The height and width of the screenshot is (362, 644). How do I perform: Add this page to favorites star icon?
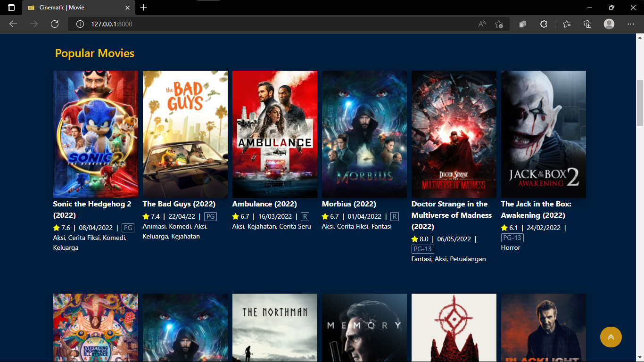[x=499, y=24]
